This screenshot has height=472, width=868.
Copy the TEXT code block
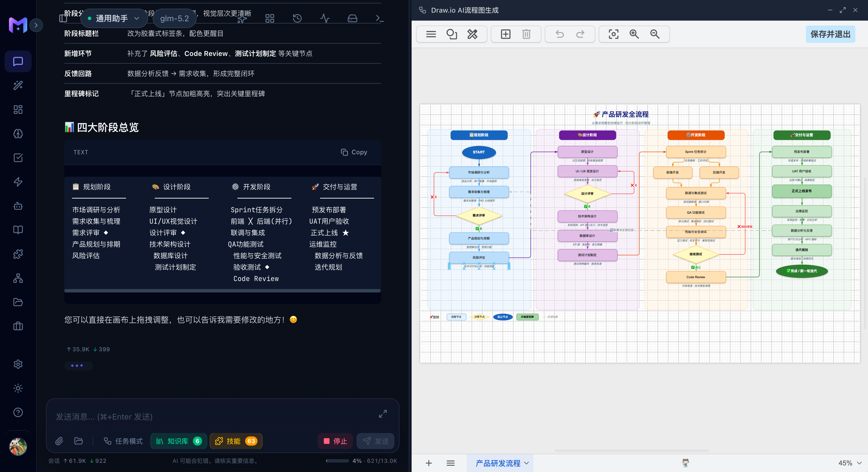tap(354, 152)
